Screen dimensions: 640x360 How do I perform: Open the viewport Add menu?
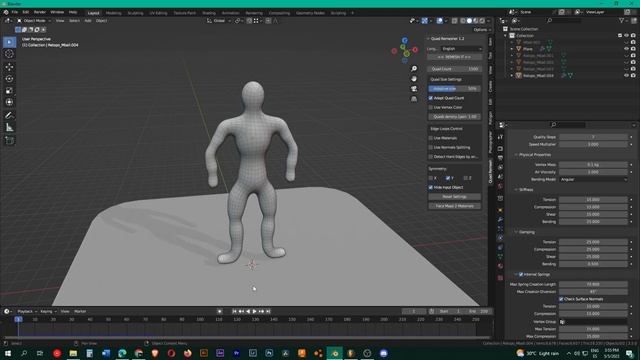pos(88,20)
